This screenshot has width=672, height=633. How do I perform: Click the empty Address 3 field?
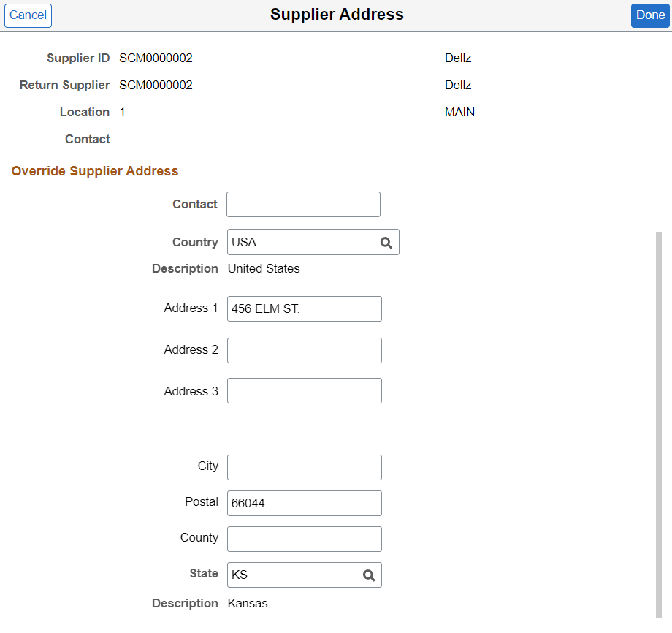(x=304, y=390)
